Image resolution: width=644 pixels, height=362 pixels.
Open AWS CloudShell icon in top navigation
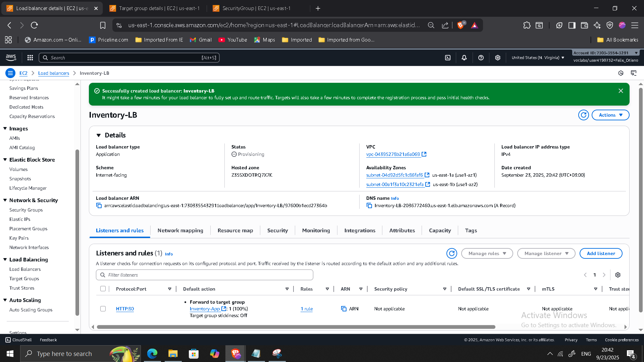tap(448, 58)
